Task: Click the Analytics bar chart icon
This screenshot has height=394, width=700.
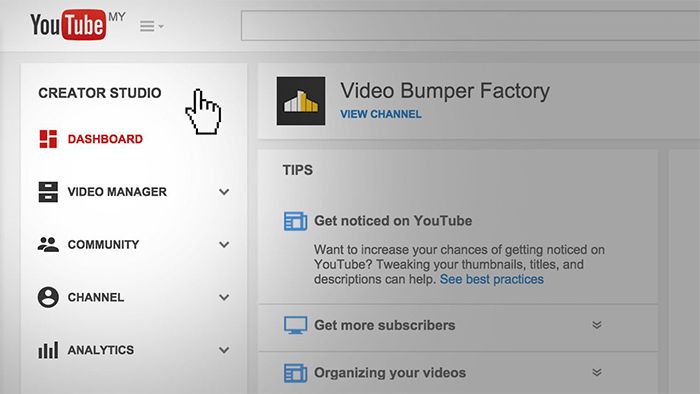Action: [48, 350]
